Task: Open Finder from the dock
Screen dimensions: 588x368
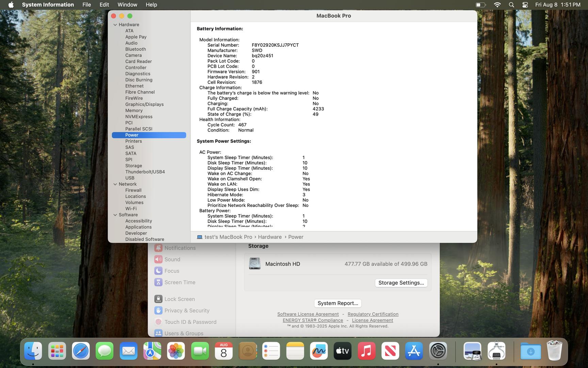Action: (33, 351)
